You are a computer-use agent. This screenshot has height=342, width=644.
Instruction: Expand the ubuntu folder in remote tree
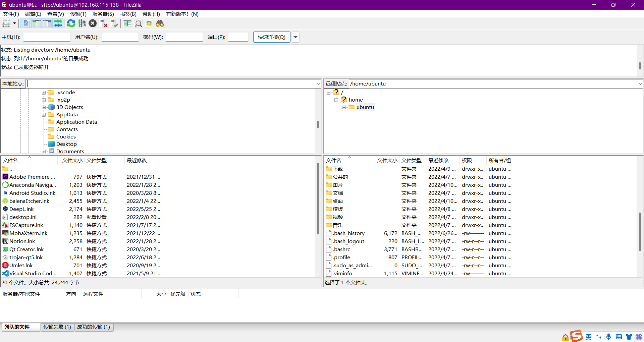click(344, 107)
